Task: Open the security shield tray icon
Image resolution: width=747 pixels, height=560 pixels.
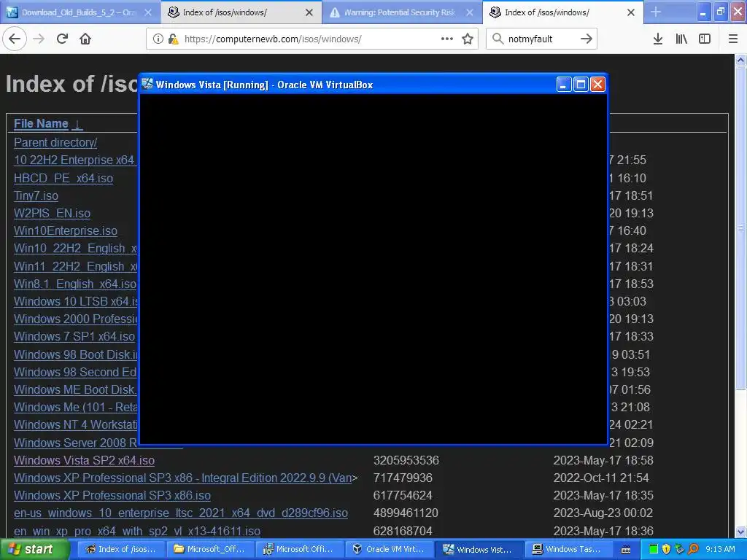Action: point(667,549)
